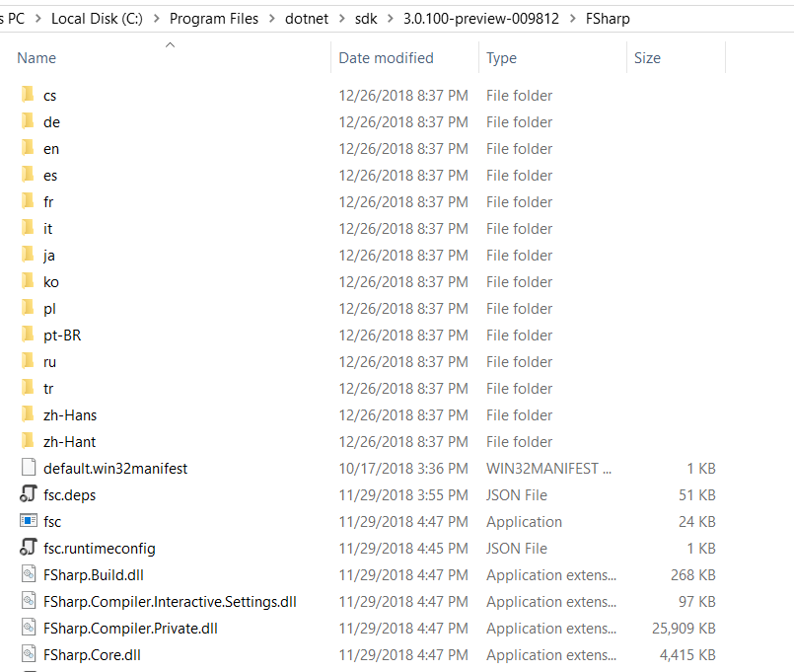
Task: Click the fsc.runtimeconfig JSON icon
Action: click(x=29, y=548)
